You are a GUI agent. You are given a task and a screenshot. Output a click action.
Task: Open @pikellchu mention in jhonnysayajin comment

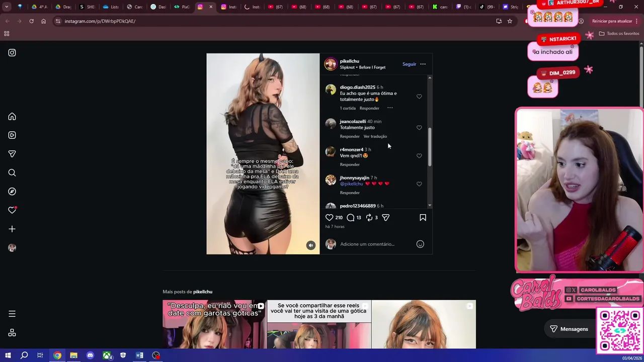point(351,184)
